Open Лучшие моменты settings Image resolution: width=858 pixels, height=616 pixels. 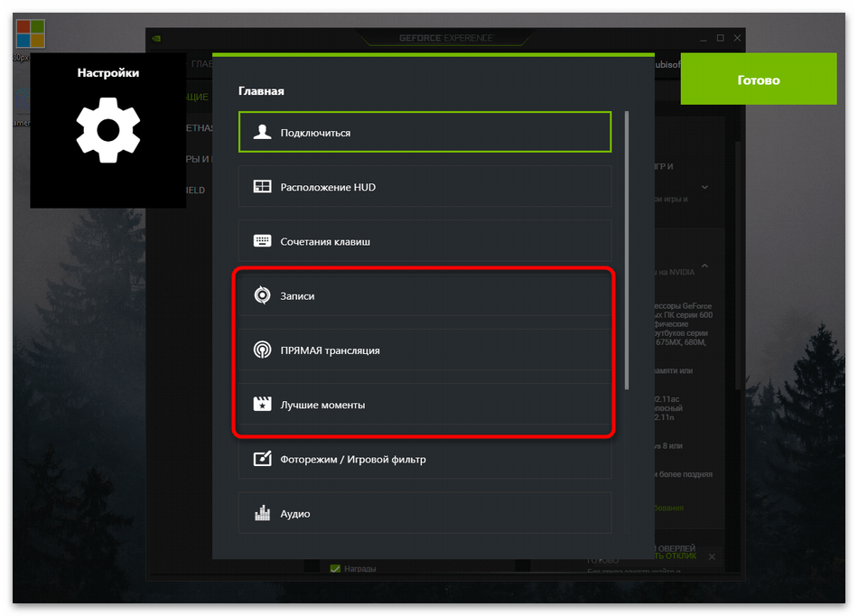click(x=424, y=405)
